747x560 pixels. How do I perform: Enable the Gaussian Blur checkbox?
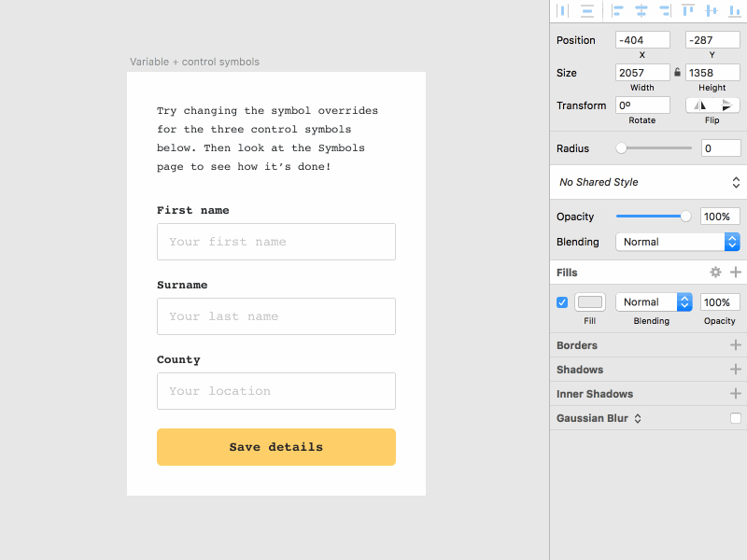pyautogui.click(x=736, y=418)
